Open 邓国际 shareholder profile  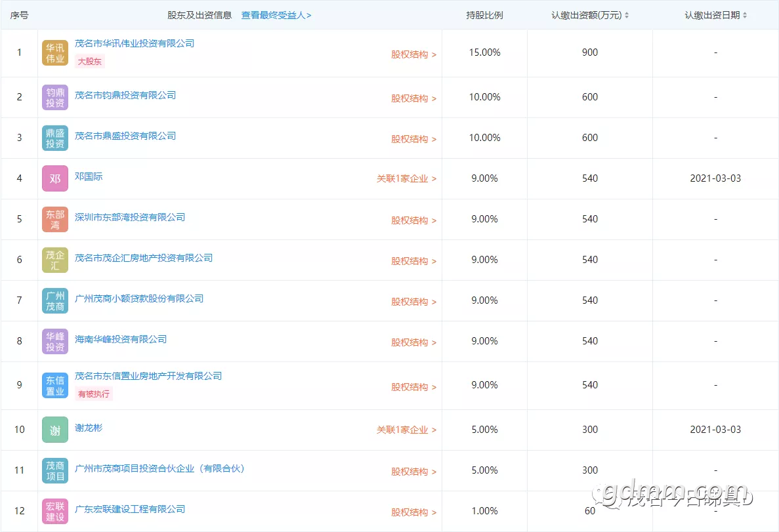pos(89,177)
